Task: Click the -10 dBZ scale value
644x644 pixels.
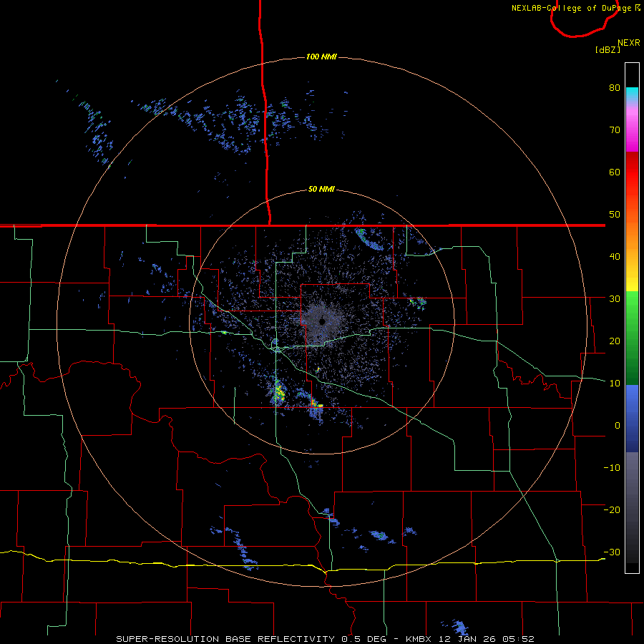Action: point(612,467)
